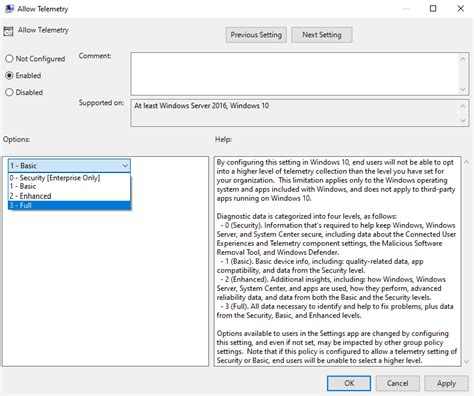Click the Help pane scroll down arrow
The height and width of the screenshot is (396, 474).
(467, 361)
